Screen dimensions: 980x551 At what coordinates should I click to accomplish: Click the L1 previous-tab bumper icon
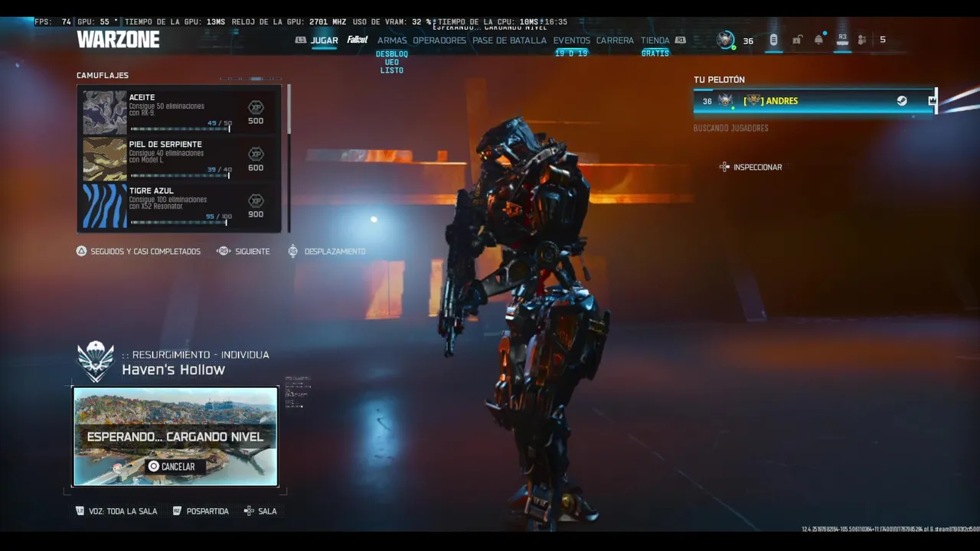(x=301, y=40)
